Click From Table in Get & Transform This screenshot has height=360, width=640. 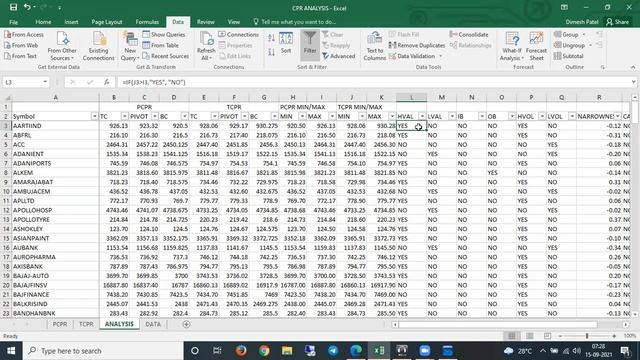point(160,45)
